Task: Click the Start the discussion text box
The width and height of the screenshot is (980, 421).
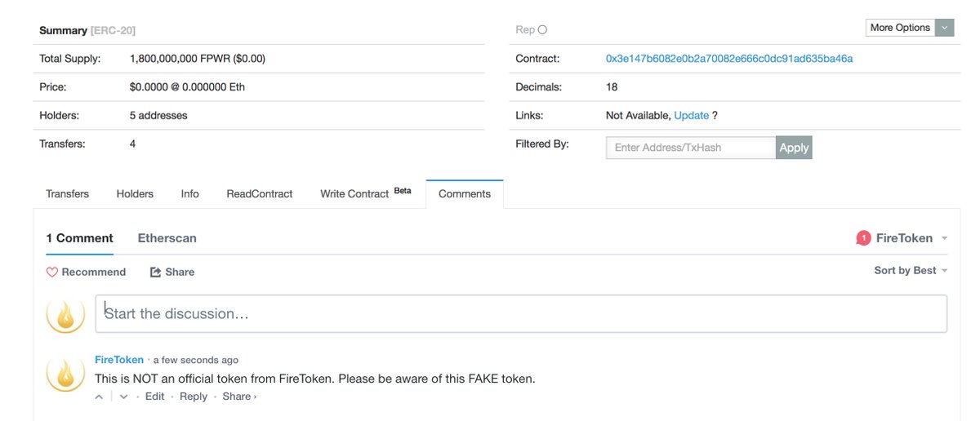Action: coord(521,313)
